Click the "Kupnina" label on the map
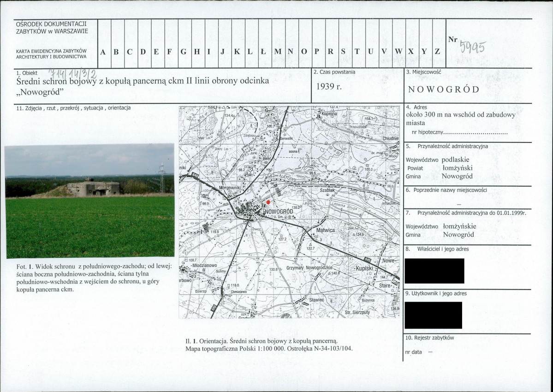553x392 pixels. pyautogui.click(x=329, y=114)
